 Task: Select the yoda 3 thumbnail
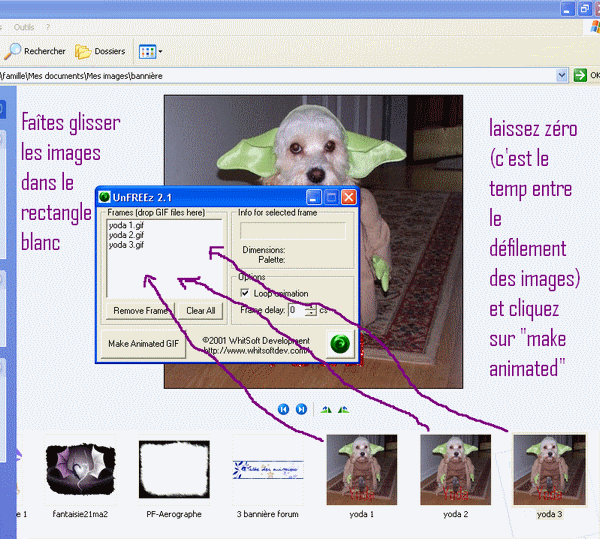tap(549, 470)
